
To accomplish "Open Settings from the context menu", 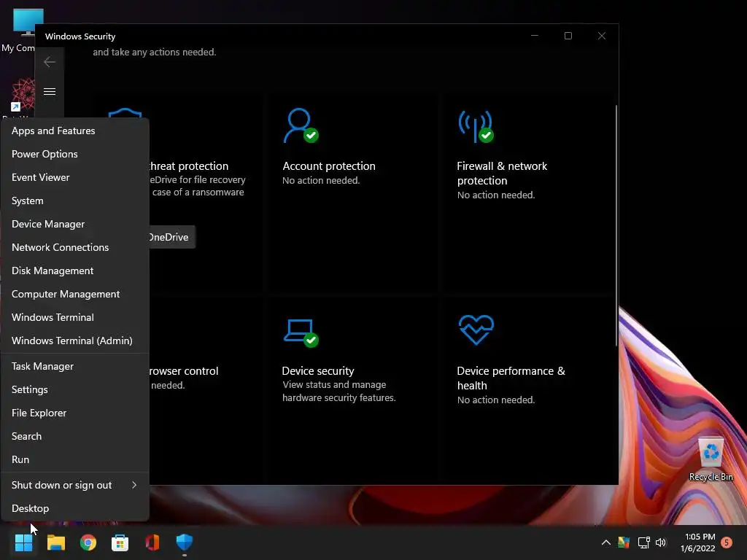I will 75,389.
